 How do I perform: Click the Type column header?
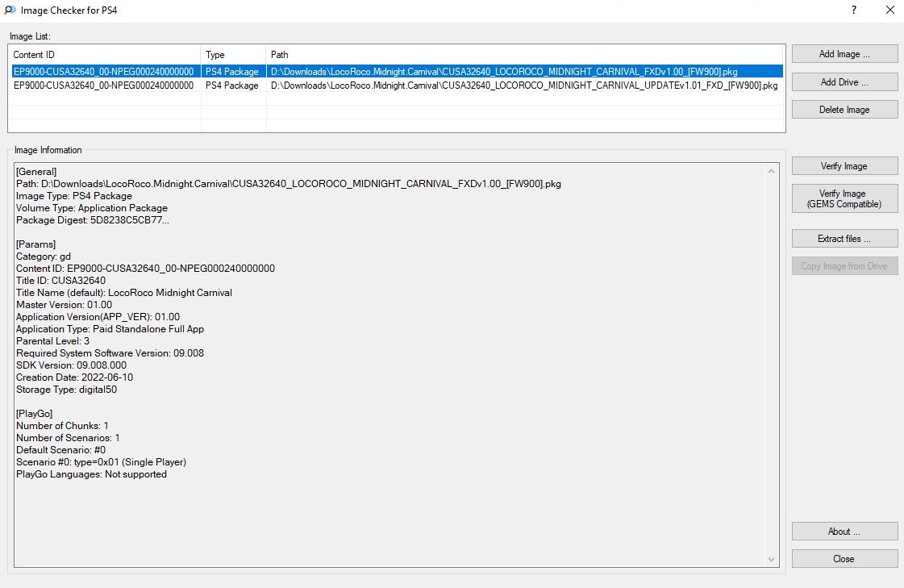234,55
